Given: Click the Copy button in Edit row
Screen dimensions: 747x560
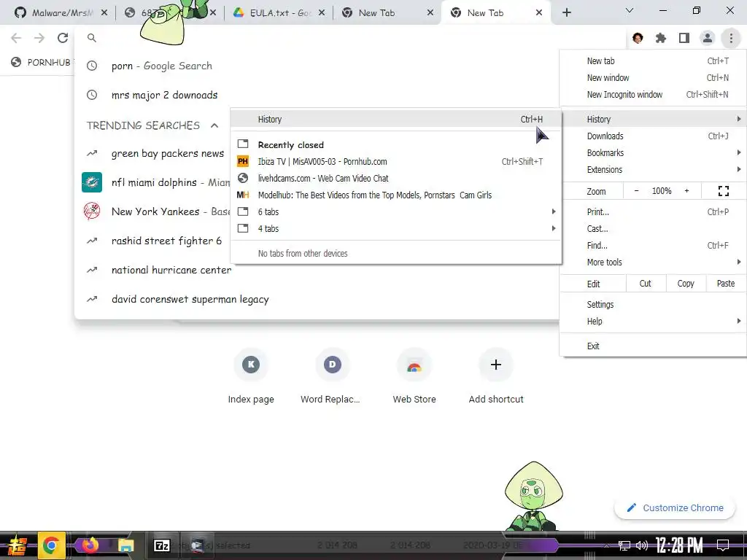Looking at the screenshot, I should coord(686,284).
